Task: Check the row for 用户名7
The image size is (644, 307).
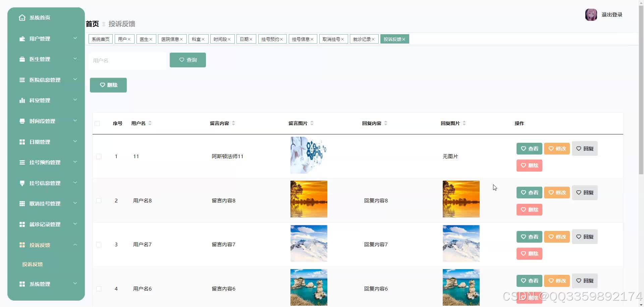Action: coord(99,245)
